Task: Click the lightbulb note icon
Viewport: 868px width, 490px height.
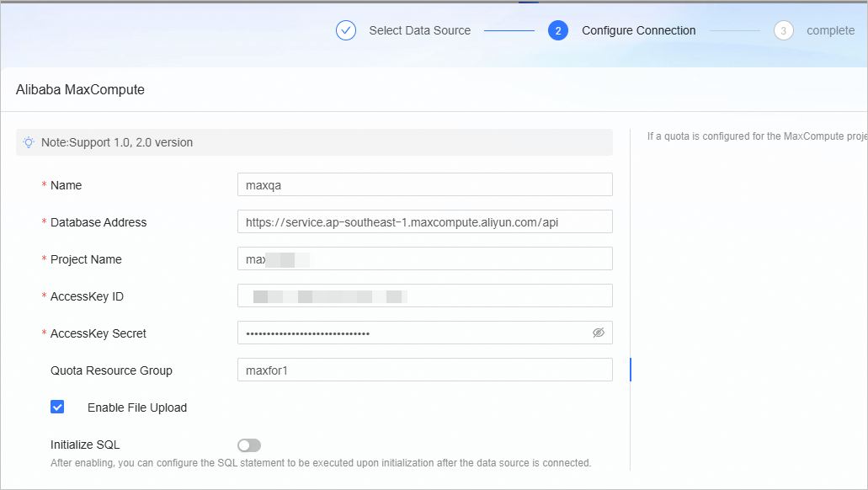Action: pyautogui.click(x=29, y=142)
